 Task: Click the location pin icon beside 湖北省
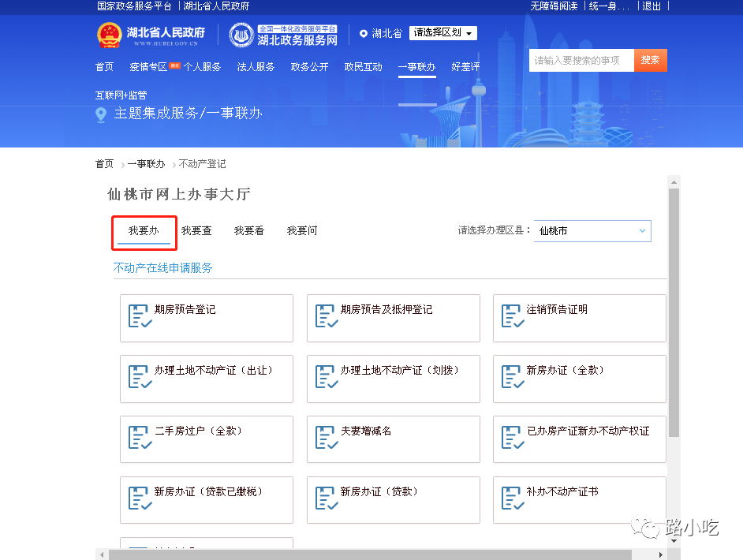click(363, 34)
